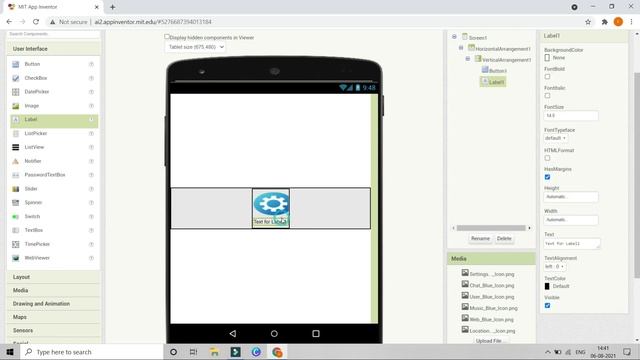
Task: Collapse the User Interface palette section
Action: (x=53, y=49)
